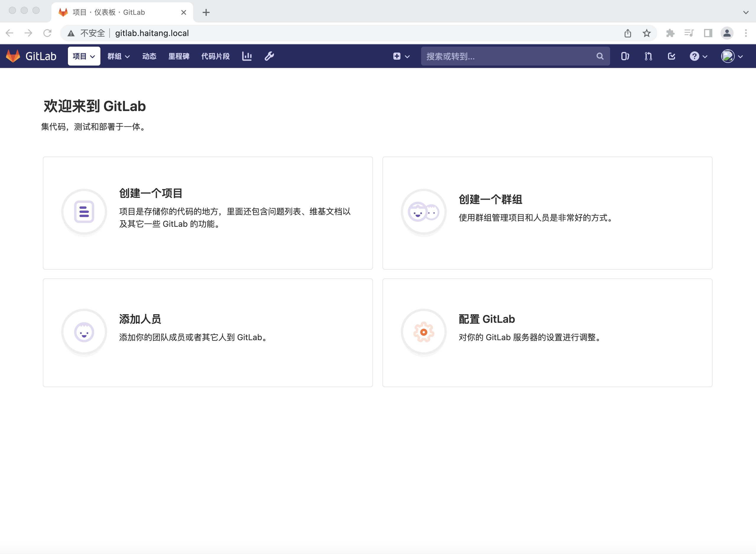
Task: Click the help question mark icon
Action: [x=694, y=56]
